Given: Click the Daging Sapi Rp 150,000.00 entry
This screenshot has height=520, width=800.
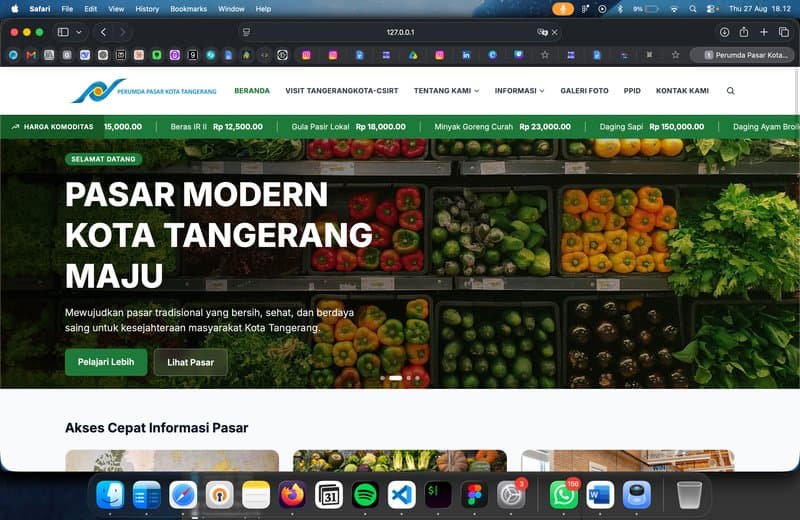Looking at the screenshot, I should tap(652, 127).
